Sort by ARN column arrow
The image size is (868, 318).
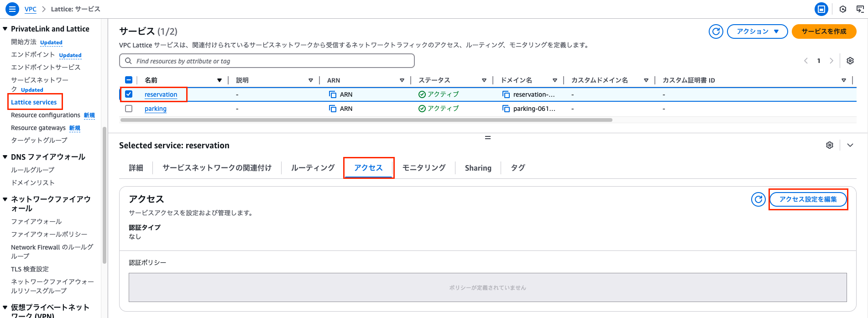click(402, 80)
